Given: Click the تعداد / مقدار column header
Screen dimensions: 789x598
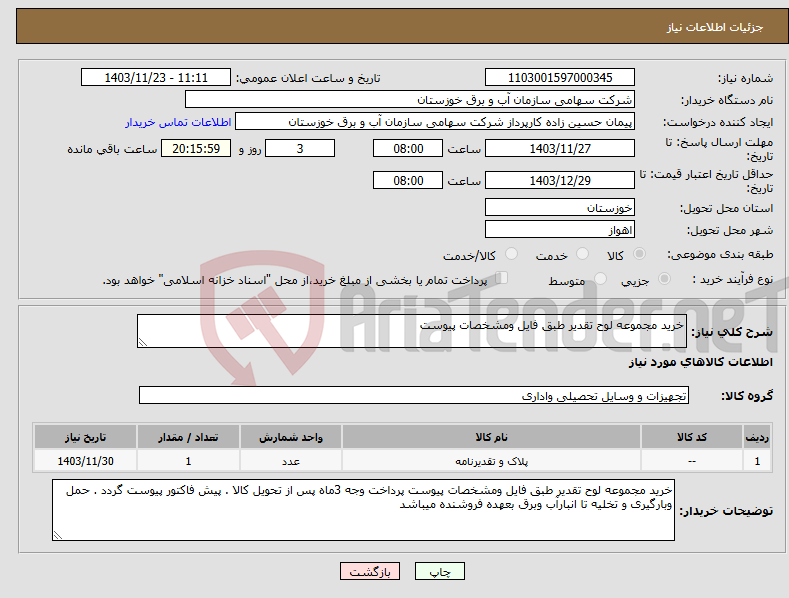Looking at the screenshot, I should pyautogui.click(x=188, y=437).
